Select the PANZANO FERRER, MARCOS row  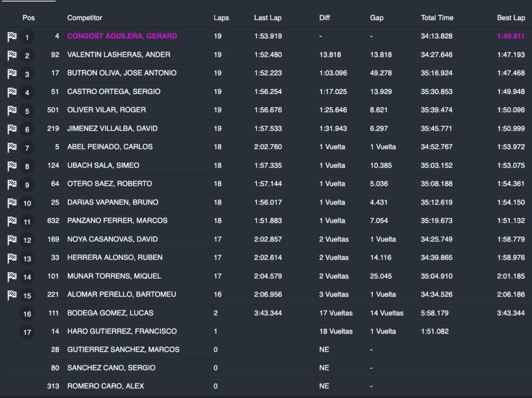tap(117, 221)
